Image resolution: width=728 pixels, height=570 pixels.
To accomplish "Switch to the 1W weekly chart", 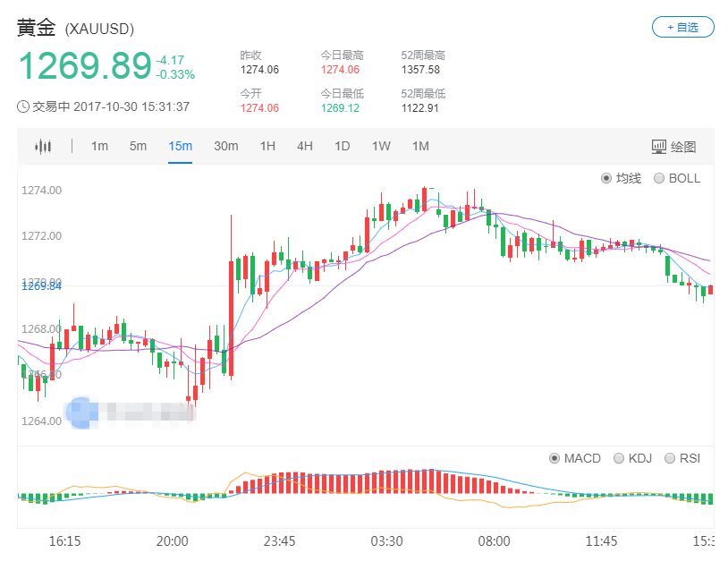I will click(x=381, y=146).
